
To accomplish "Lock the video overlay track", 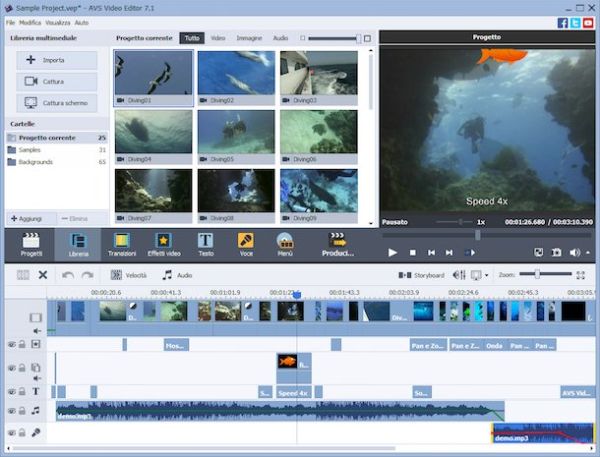I will coord(22,367).
